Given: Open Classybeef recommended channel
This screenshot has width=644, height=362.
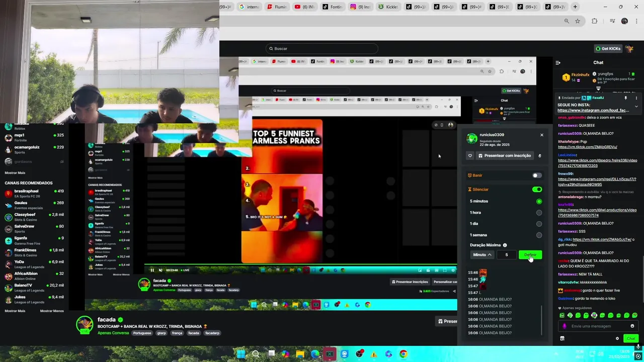Looking at the screenshot, I should pos(34,217).
